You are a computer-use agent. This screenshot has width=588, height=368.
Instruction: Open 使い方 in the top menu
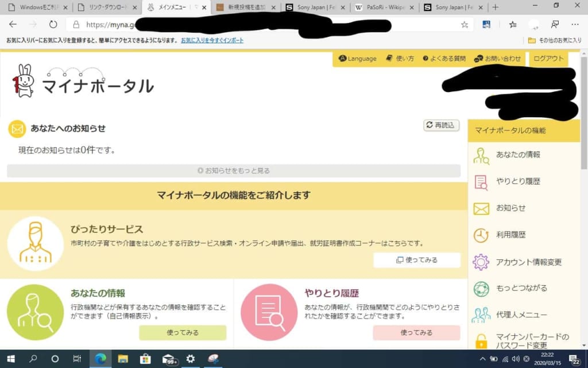click(x=400, y=59)
